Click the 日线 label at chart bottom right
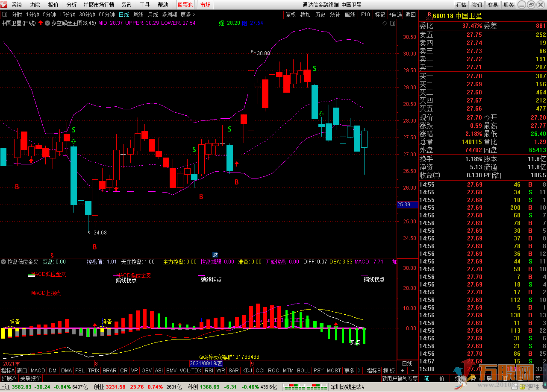This screenshot has width=547, height=392. (408, 363)
